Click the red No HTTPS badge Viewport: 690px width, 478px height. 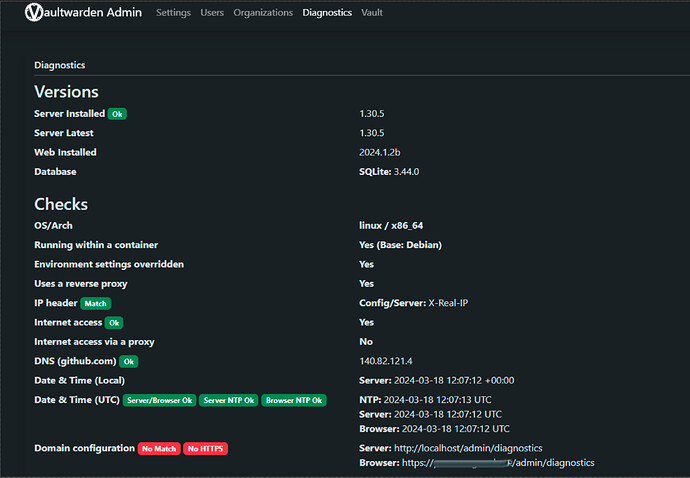tap(206, 449)
